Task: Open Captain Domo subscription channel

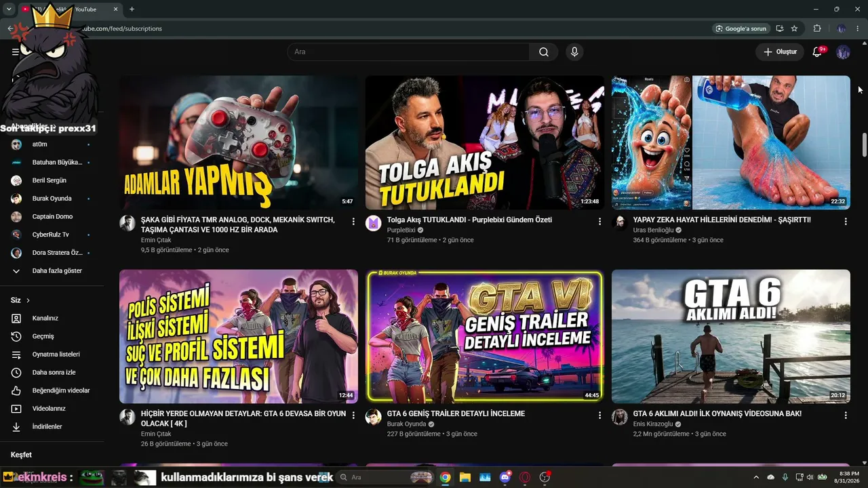Action: [52, 217]
